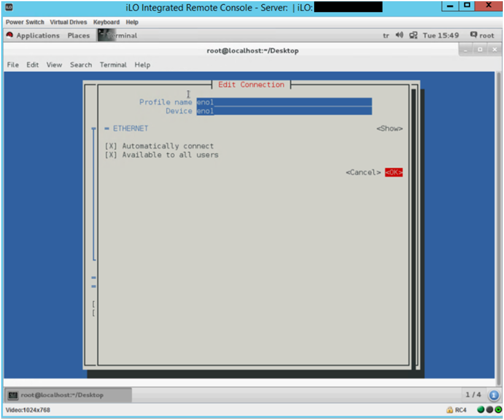Click root@localhost taskbar entry
This screenshot has height=420, width=504.
(68, 395)
